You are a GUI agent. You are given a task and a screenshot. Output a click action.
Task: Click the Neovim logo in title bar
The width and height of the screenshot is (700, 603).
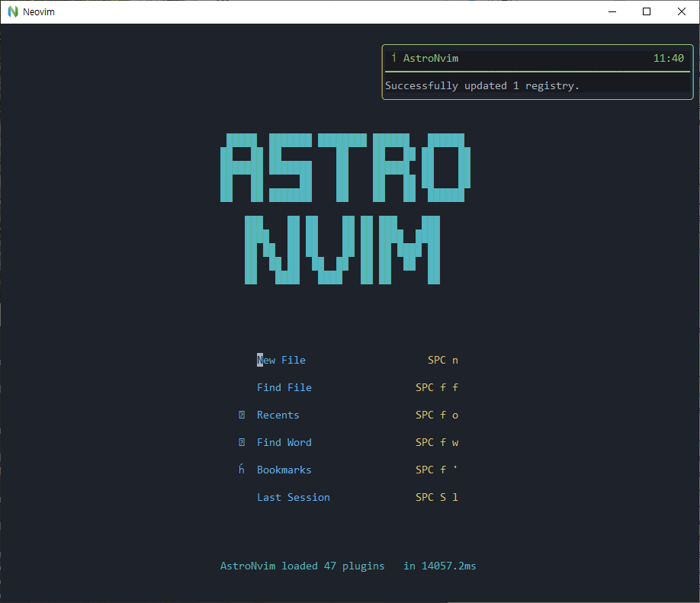[x=13, y=11]
